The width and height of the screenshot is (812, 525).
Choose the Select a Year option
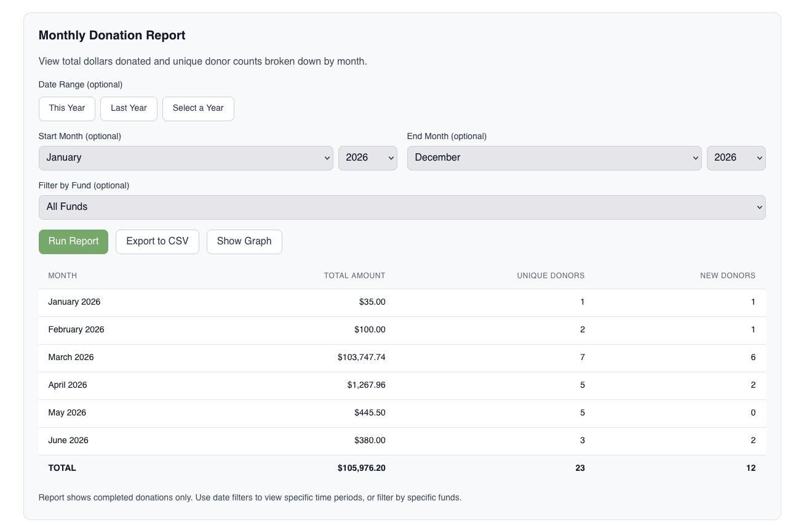198,108
